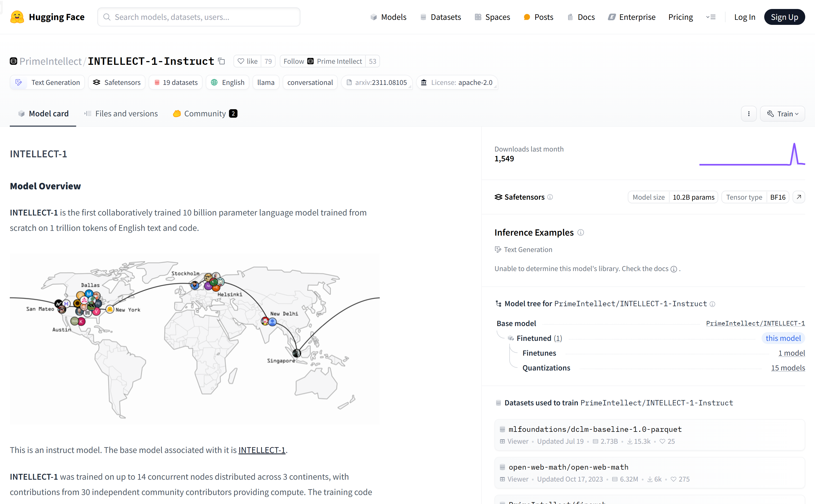Follow Prime Intellect organization
This screenshot has height=504, width=815.
click(x=323, y=61)
